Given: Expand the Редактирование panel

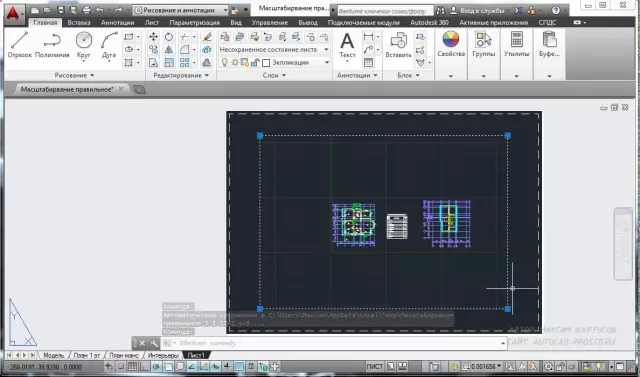Looking at the screenshot, I should pos(181,75).
